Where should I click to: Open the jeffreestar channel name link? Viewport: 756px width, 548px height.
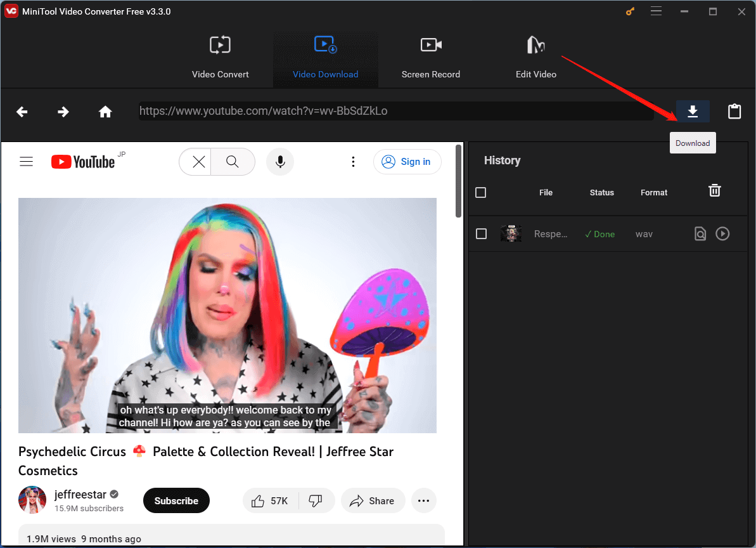[80, 495]
